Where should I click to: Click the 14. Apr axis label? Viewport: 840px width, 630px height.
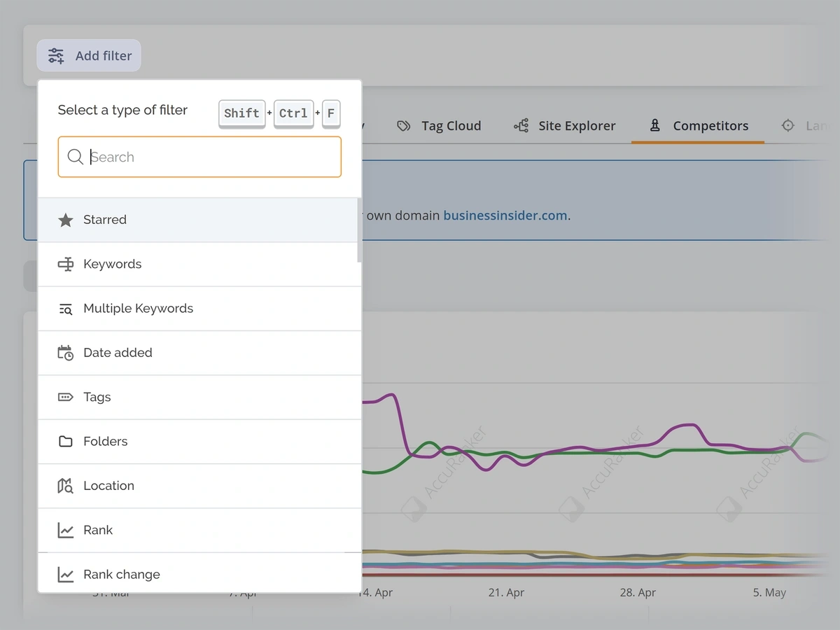[377, 592]
